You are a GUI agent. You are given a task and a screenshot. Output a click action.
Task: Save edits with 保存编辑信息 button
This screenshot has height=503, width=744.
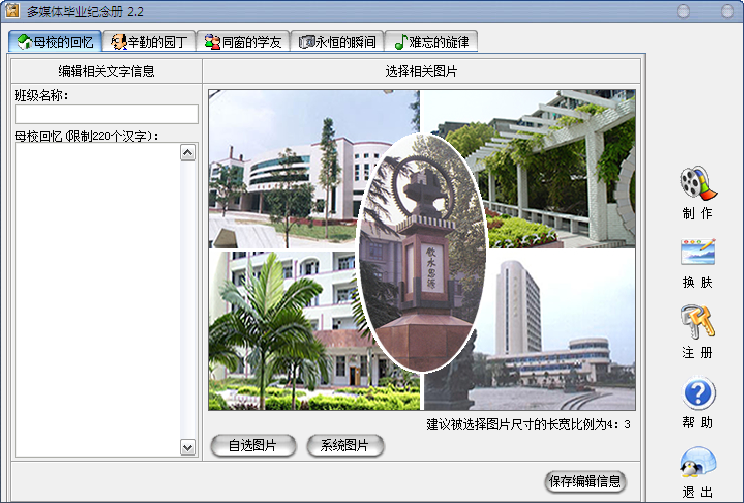[585, 482]
